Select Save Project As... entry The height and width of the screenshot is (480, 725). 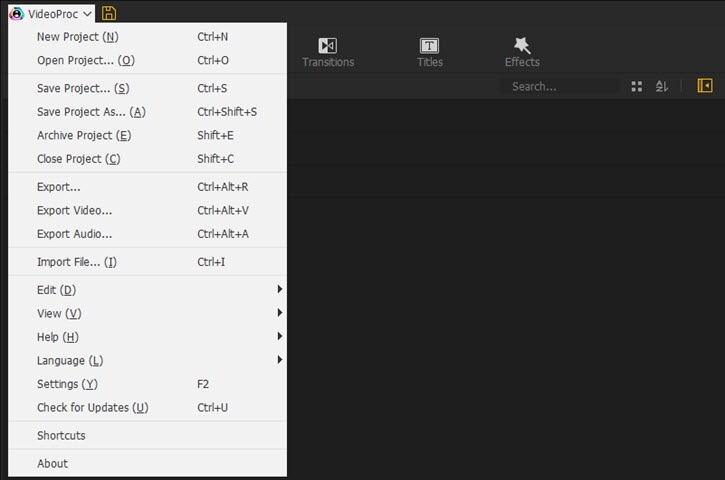(147, 112)
